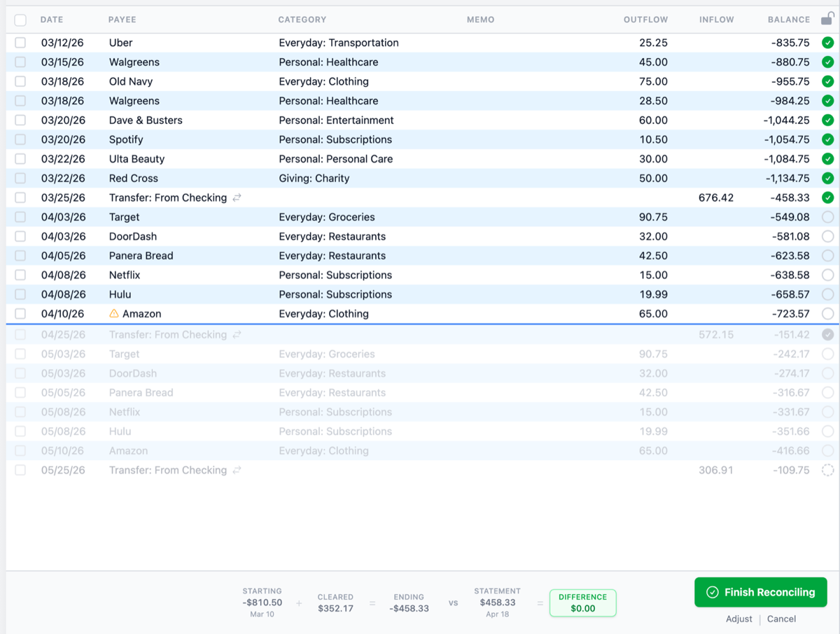Click the -1,134.75 balance value
The width and height of the screenshot is (840, 634).
pos(786,178)
